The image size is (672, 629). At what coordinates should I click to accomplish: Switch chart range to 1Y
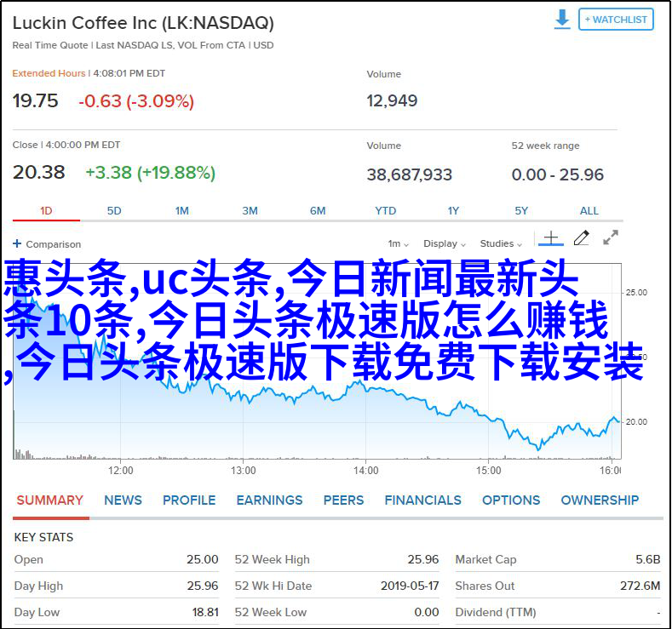(x=453, y=211)
